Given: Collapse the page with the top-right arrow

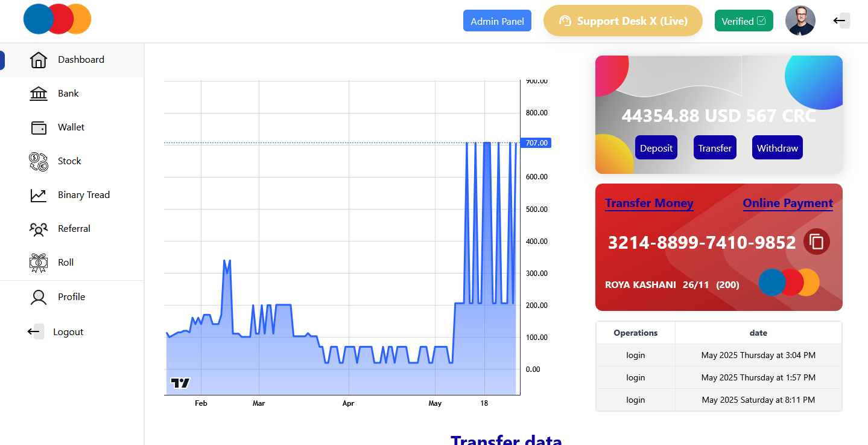Looking at the screenshot, I should (840, 20).
